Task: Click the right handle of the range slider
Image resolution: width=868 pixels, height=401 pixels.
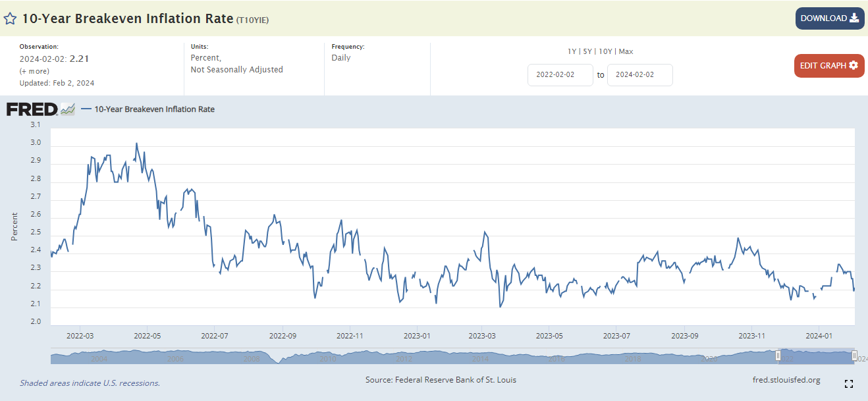Action: point(854,356)
